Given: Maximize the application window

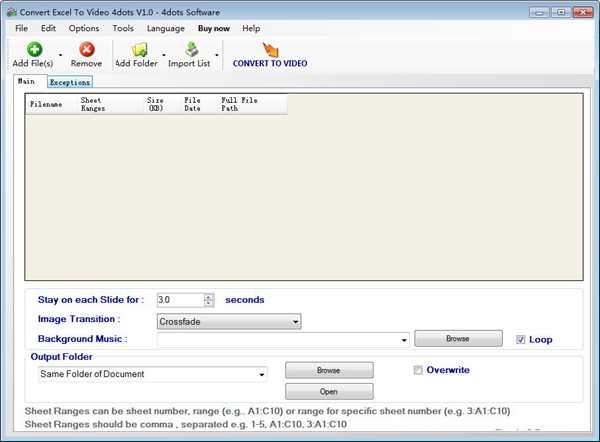Looking at the screenshot, I should pyautogui.click(x=560, y=12).
